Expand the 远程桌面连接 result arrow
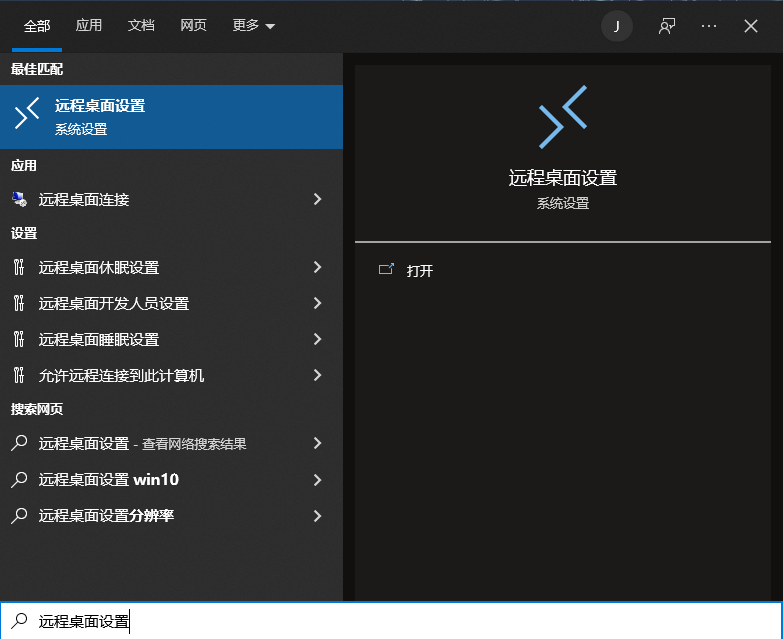 (x=317, y=199)
